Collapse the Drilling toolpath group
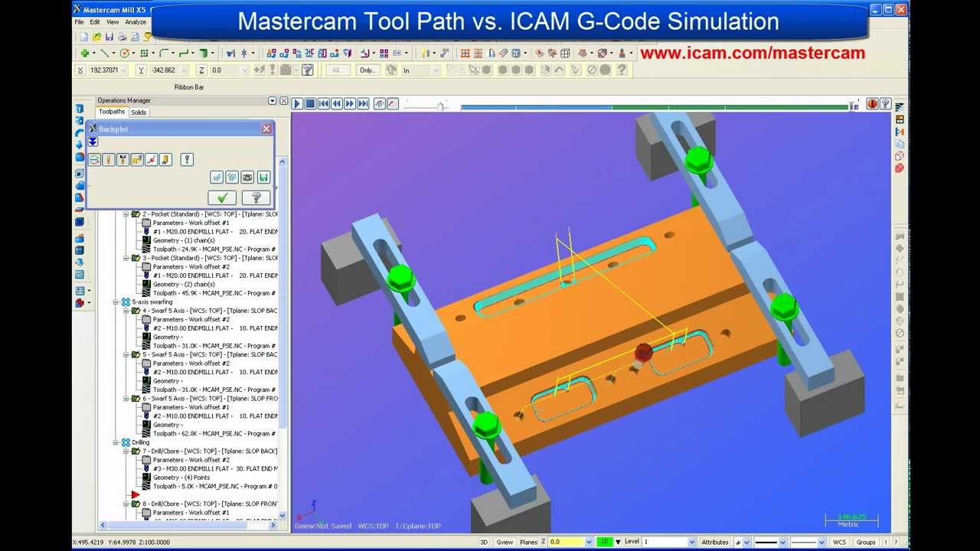 pyautogui.click(x=117, y=442)
